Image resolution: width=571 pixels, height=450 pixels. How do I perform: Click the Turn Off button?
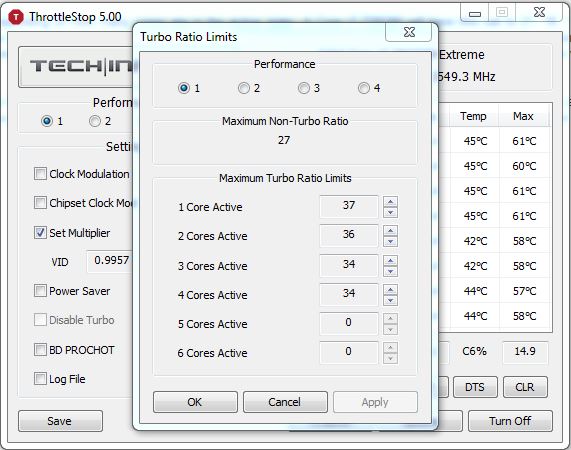point(510,421)
